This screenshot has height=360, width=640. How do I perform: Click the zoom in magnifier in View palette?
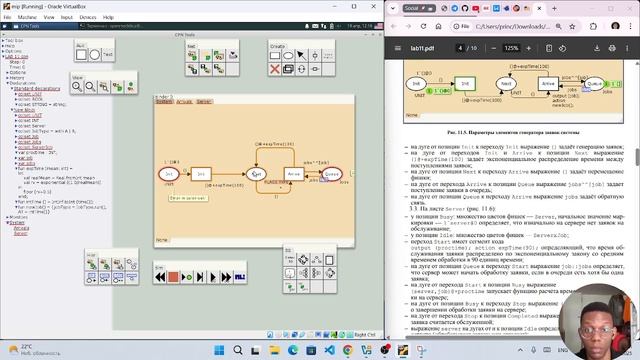(77, 87)
